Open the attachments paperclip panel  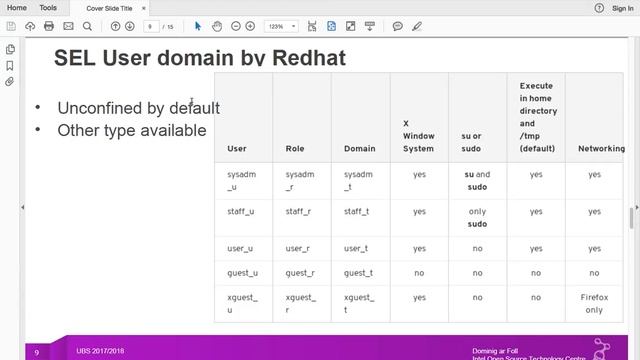click(x=10, y=82)
